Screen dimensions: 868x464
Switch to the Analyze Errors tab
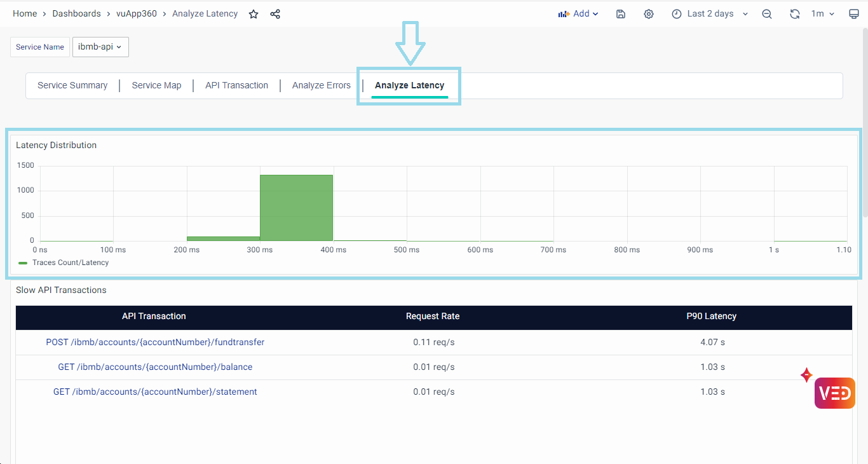pos(321,85)
